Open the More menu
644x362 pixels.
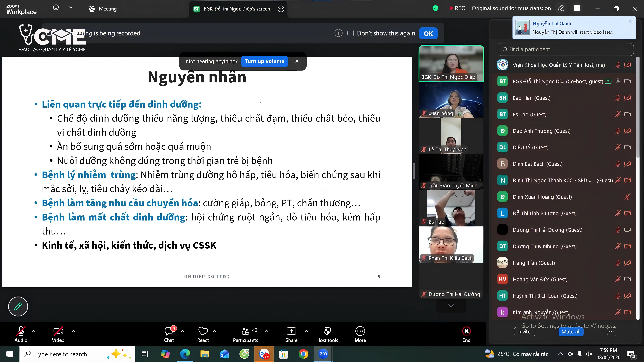360,334
